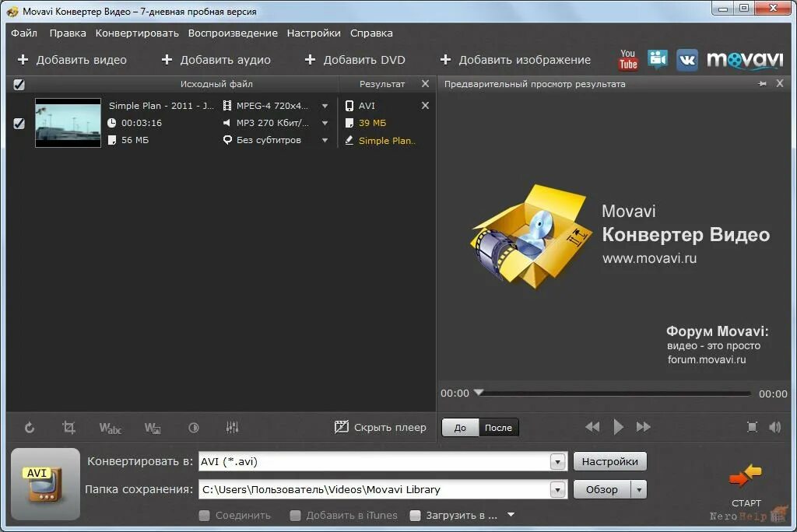Screen dimensions: 797x532
Task: Switch preview to После mode
Action: [498, 427]
